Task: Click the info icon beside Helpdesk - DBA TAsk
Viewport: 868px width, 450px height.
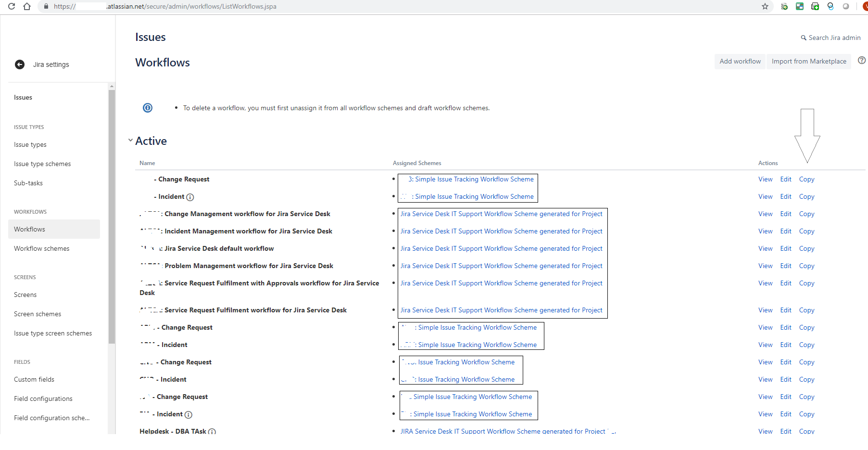Action: point(212,432)
